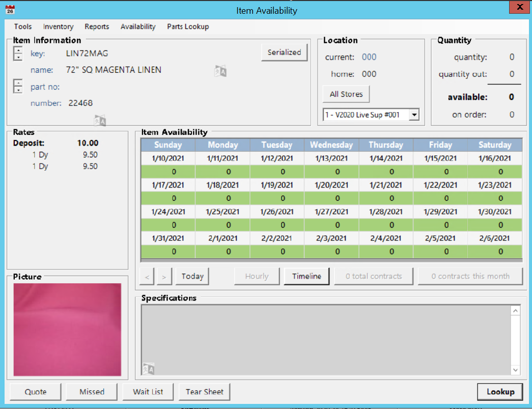Click the calendar app icon in the title bar

(x=10, y=10)
